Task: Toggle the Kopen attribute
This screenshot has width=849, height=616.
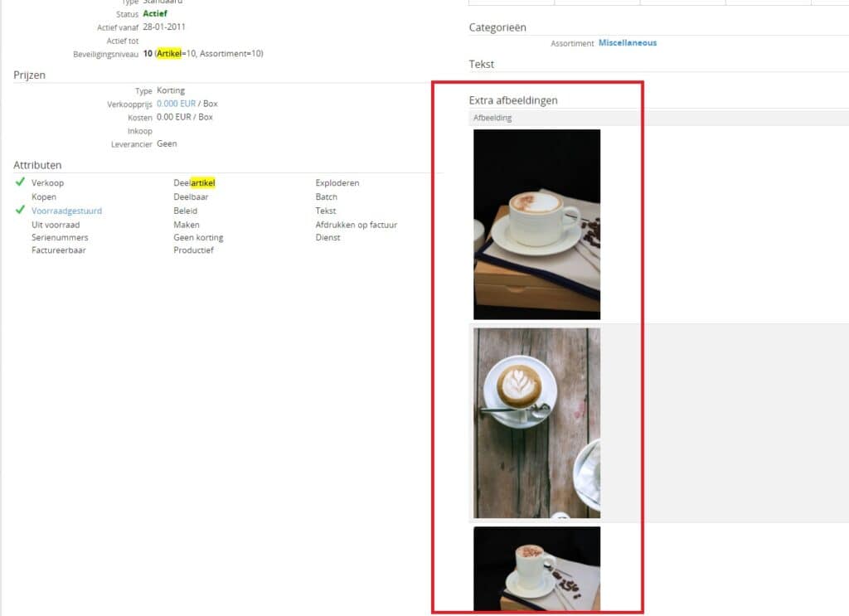Action: click(44, 197)
